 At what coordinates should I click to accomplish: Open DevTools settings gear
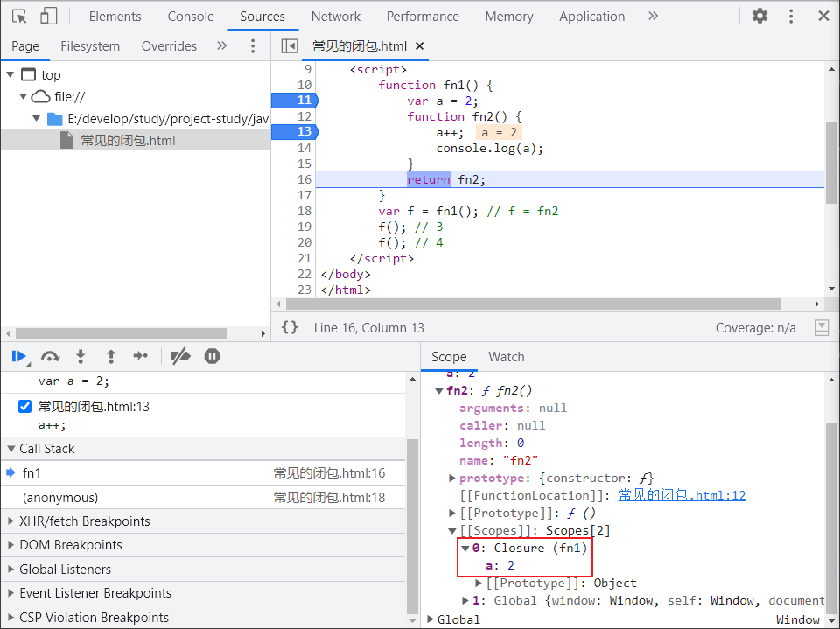coord(759,16)
